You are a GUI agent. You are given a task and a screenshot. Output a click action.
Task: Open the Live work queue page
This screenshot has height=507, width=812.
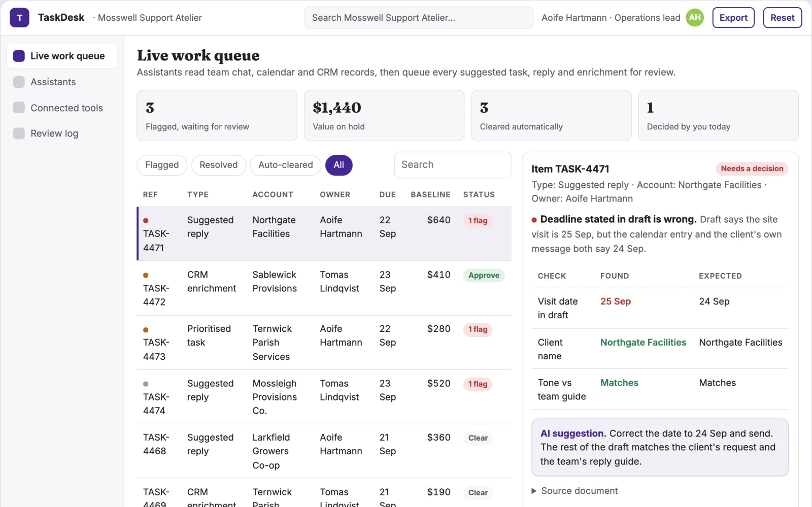[x=62, y=56]
